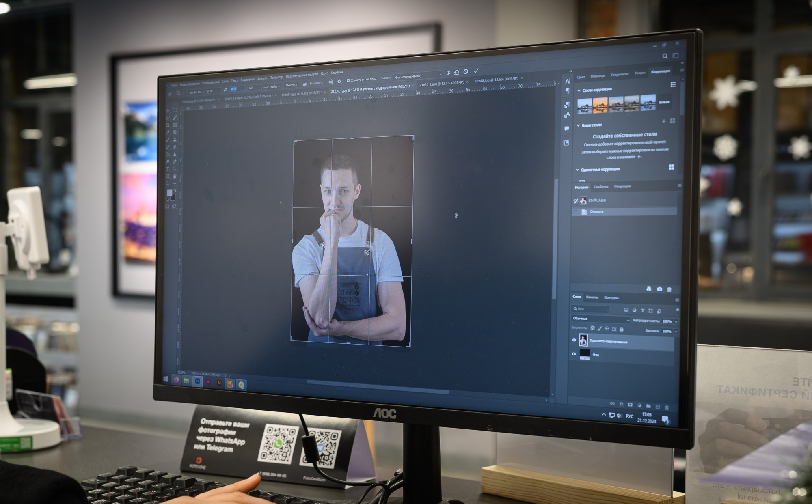Reset the crop with the undo arrow icon
Viewport: 812px width, 504px height.
[x=456, y=72]
